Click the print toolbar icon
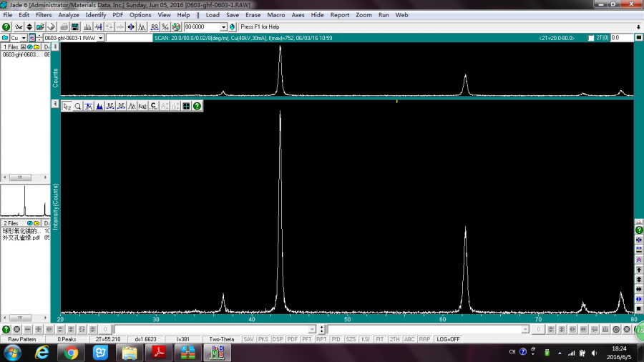 click(x=64, y=26)
